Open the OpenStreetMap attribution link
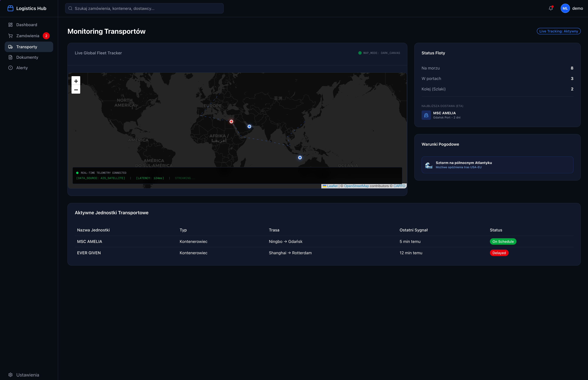 click(356, 186)
